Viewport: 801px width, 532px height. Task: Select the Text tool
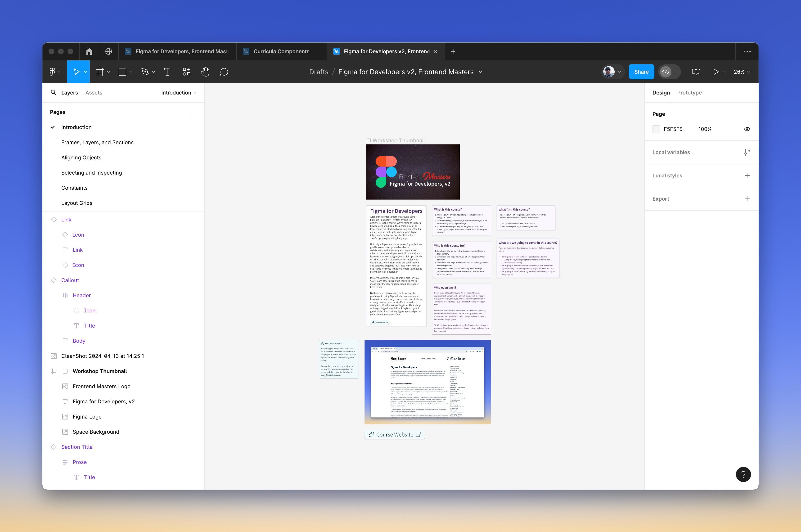coord(167,72)
